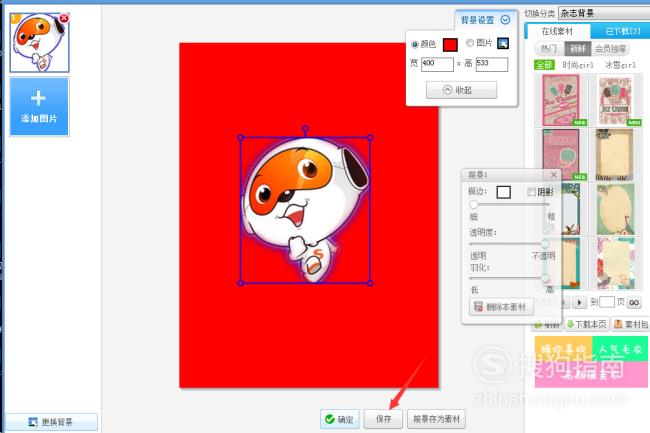Select the cartoon dog foreground thumbnail
The width and height of the screenshot is (650, 433).
(x=39, y=43)
